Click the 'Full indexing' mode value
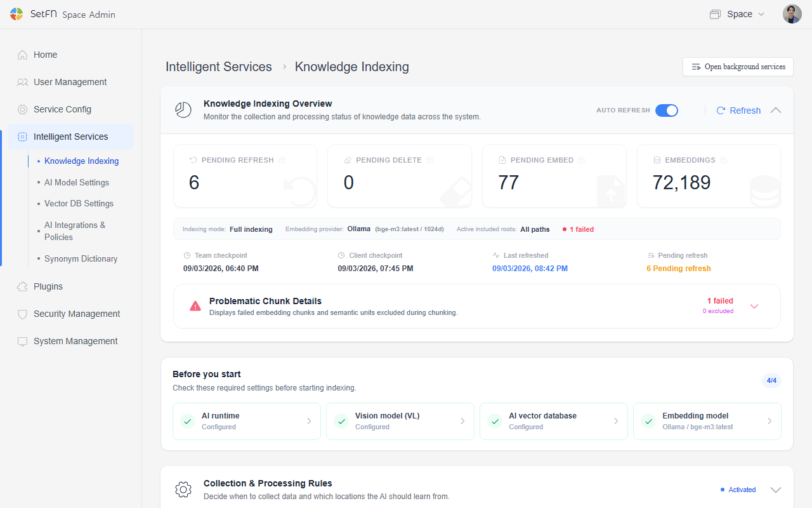 click(251, 229)
